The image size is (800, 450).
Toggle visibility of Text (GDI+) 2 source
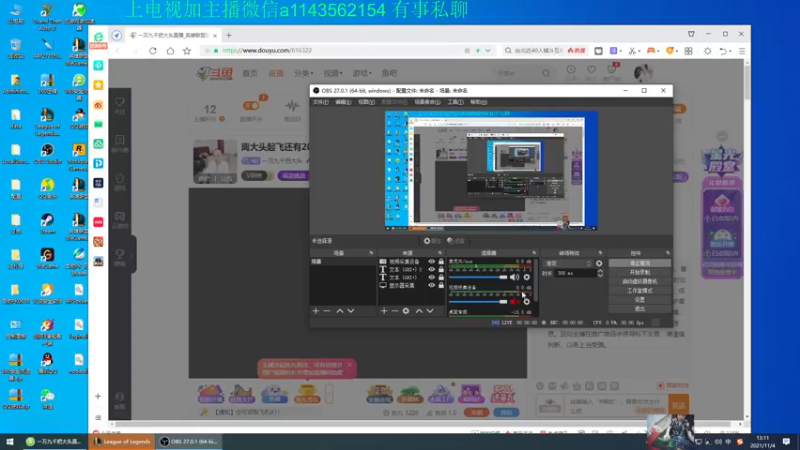(432, 269)
